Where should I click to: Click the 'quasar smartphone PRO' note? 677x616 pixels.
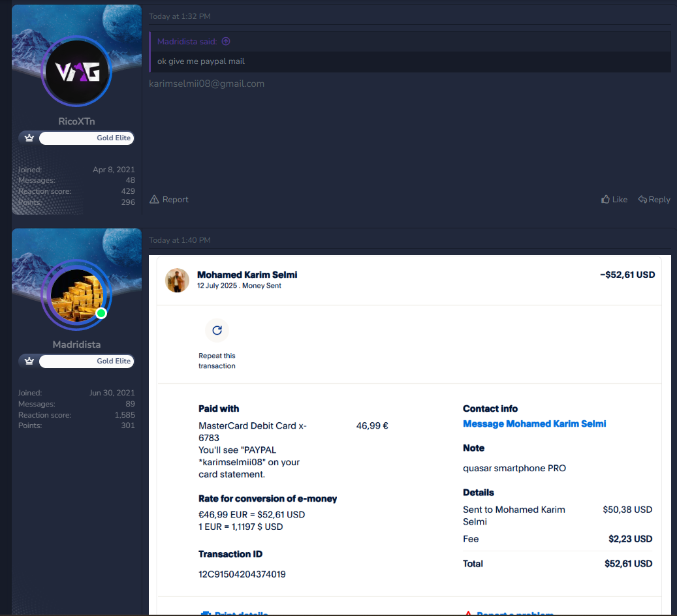tap(514, 469)
